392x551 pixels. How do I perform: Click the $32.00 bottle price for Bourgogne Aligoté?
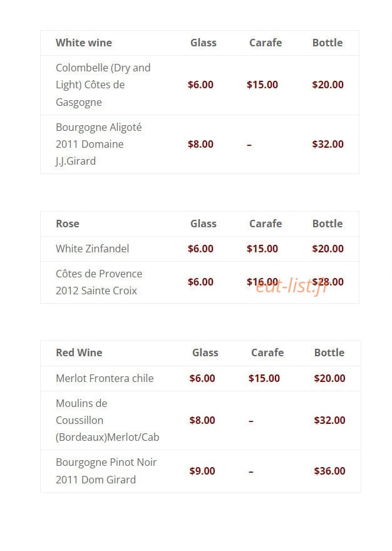point(328,144)
